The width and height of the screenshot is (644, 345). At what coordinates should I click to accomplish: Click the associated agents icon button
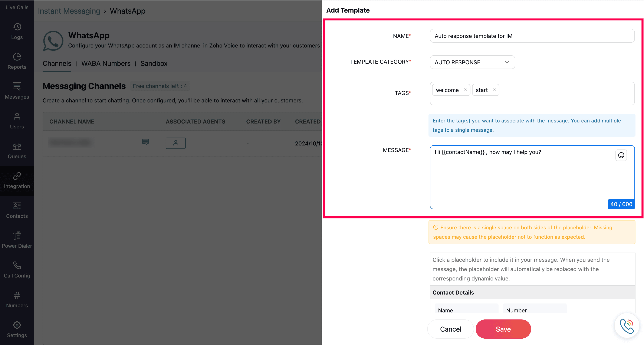[x=175, y=143]
